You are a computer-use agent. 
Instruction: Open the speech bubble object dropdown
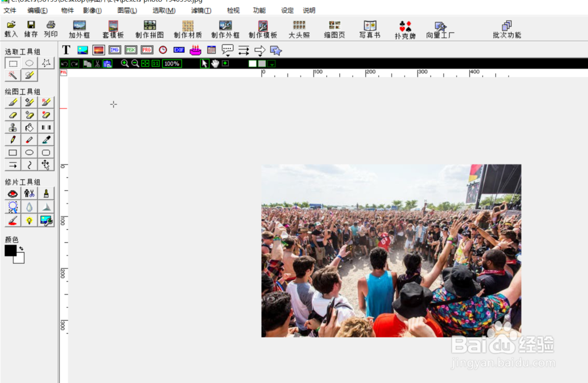click(x=227, y=50)
